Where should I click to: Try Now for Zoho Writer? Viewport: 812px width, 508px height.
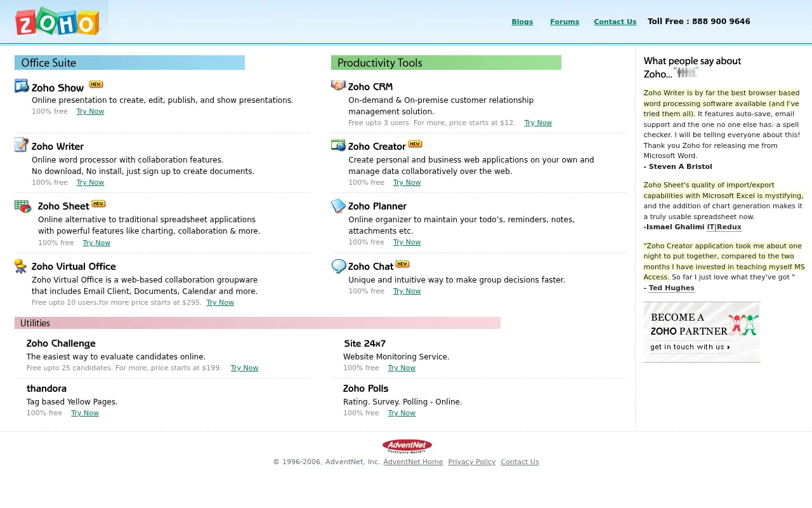tap(90, 183)
